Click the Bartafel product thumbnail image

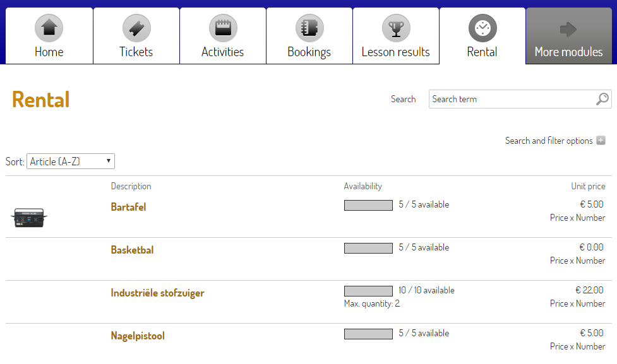[29, 218]
